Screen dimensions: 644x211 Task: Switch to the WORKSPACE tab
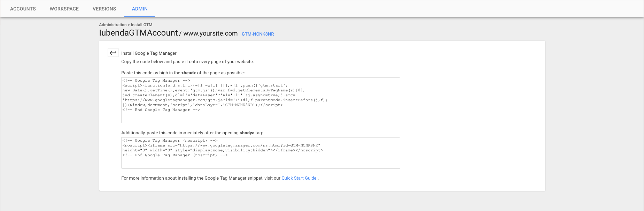(64, 9)
